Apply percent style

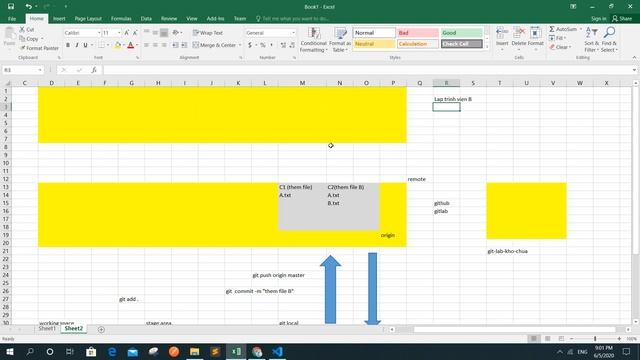(x=263, y=45)
